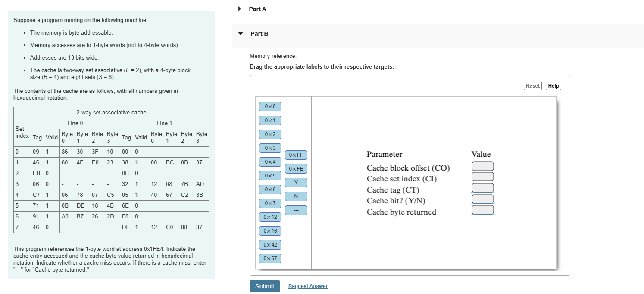Select the 0x67 draggable label

(270, 259)
